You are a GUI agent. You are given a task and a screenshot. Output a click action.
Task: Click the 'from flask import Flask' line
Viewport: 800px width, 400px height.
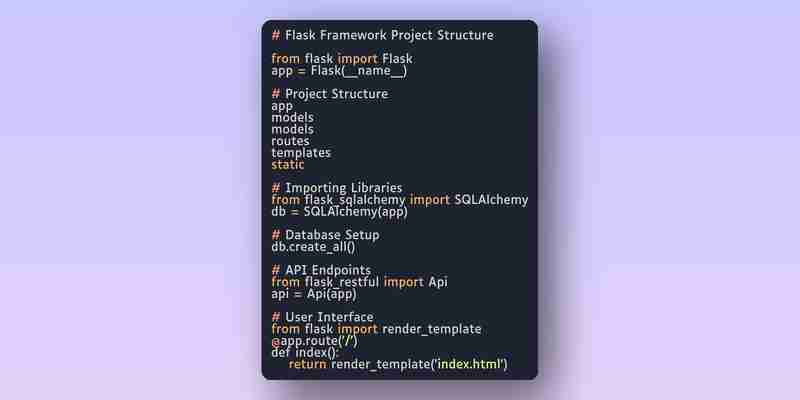[x=342, y=59]
